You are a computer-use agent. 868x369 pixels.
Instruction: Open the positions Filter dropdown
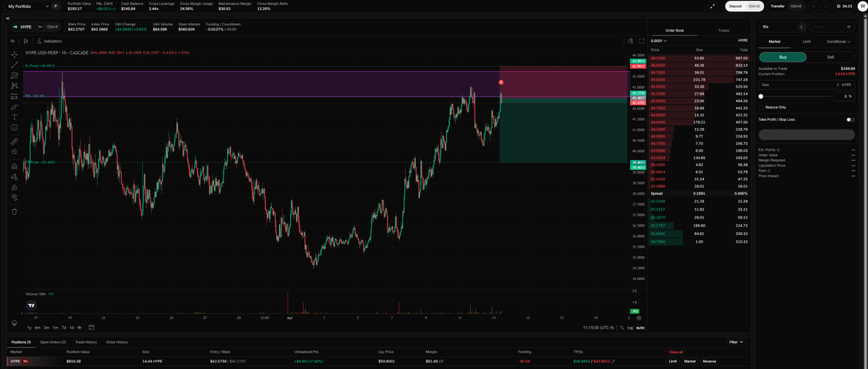coord(736,342)
